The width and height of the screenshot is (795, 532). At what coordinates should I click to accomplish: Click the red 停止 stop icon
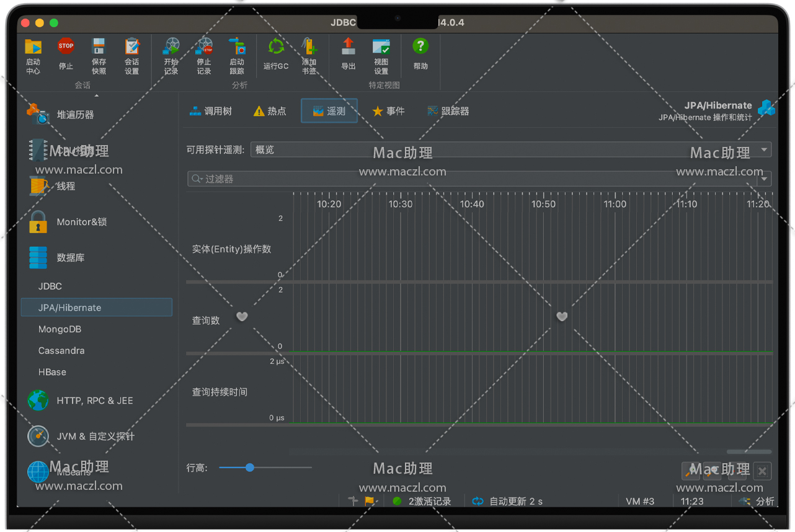(66, 55)
